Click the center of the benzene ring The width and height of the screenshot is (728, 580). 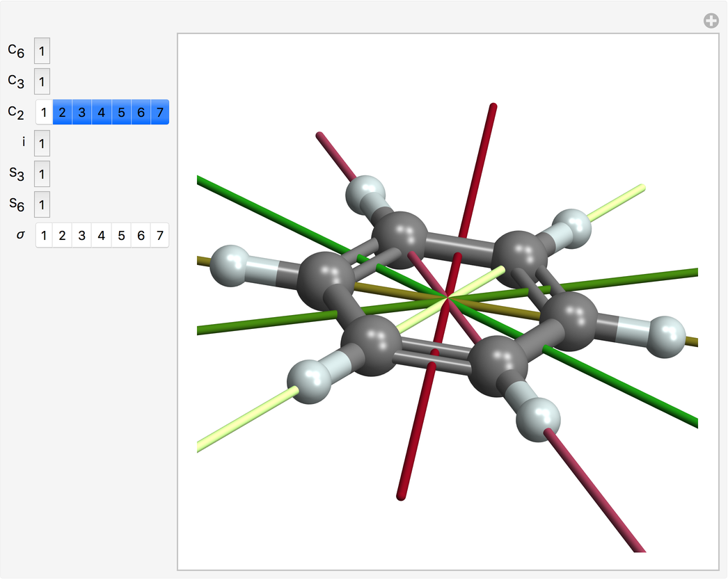coord(447,298)
